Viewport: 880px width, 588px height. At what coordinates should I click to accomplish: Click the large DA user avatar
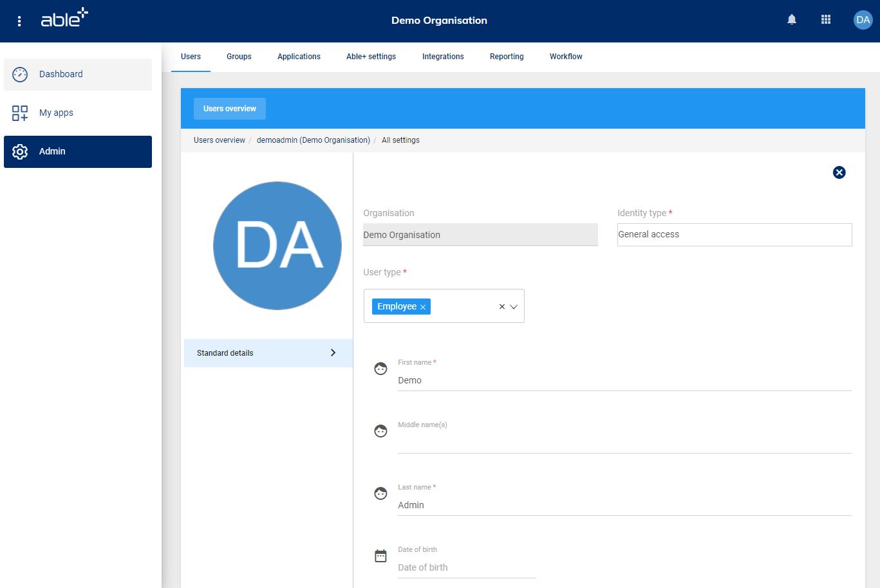coord(277,246)
